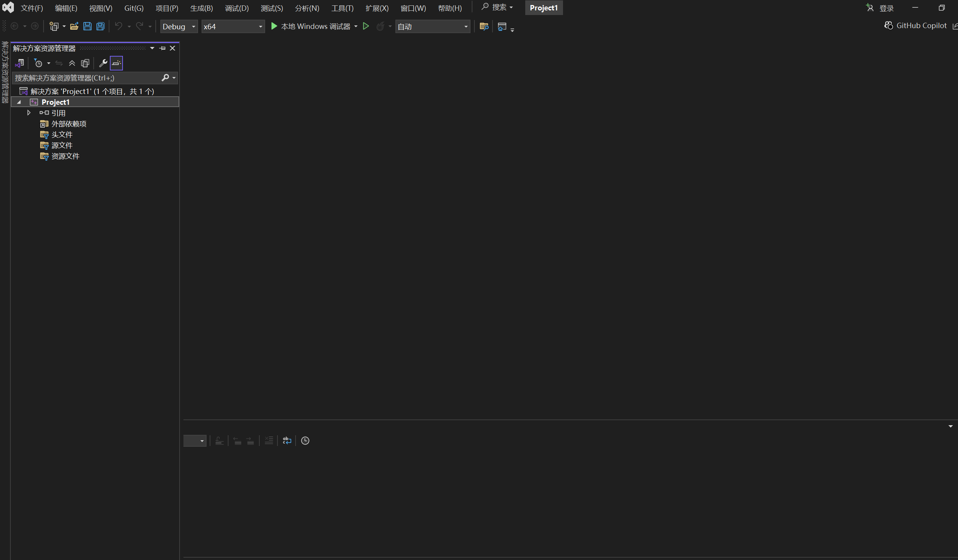
Task: Pin the Solution Explorer panel
Action: click(x=162, y=48)
